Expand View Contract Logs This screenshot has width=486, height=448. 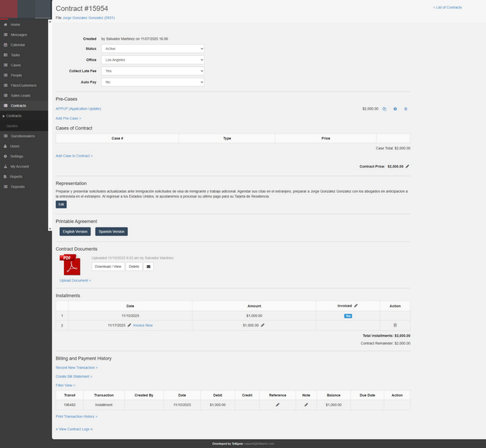[74, 429]
